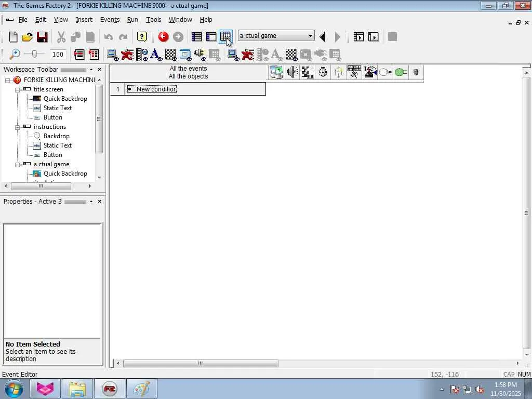
Task: Open the Tools menu
Action: coord(153,20)
